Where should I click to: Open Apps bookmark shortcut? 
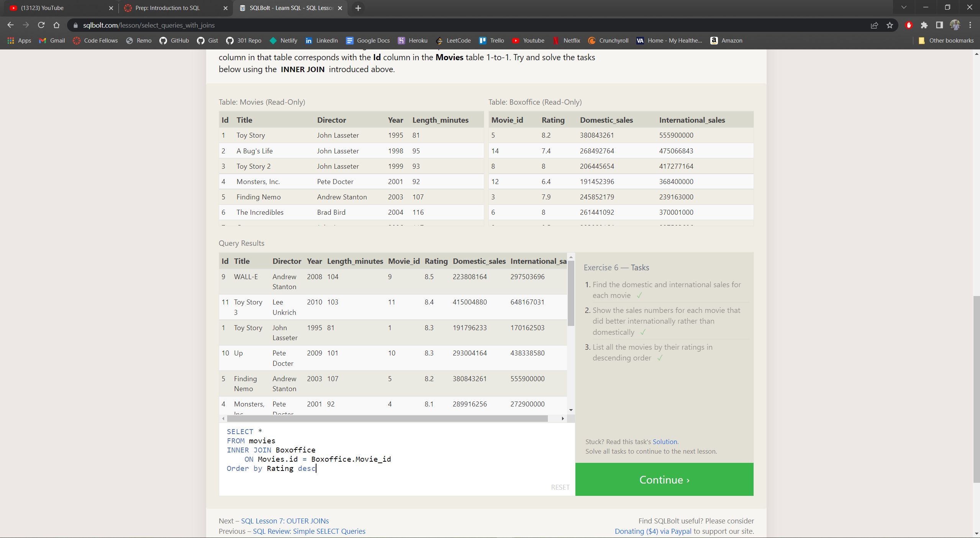click(x=19, y=41)
